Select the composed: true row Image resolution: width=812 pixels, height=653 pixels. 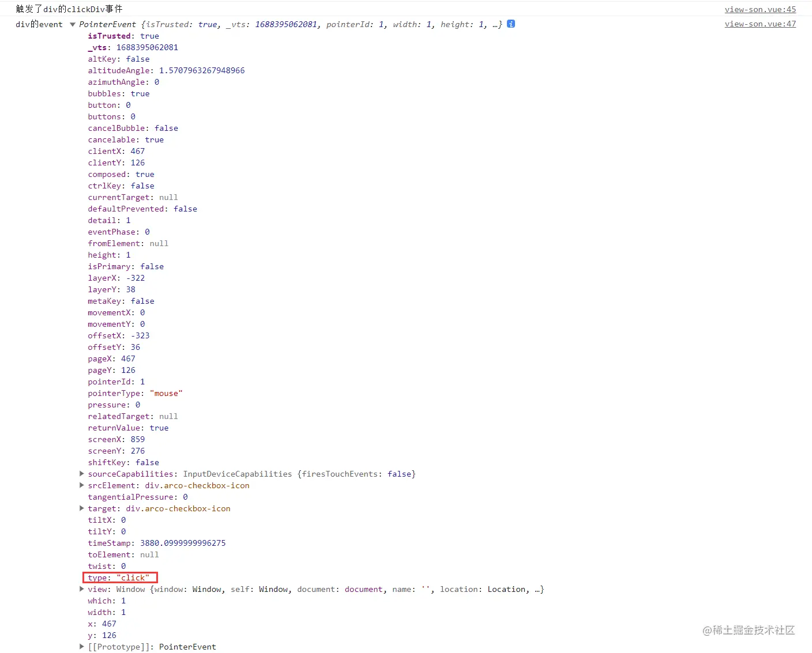121,174
